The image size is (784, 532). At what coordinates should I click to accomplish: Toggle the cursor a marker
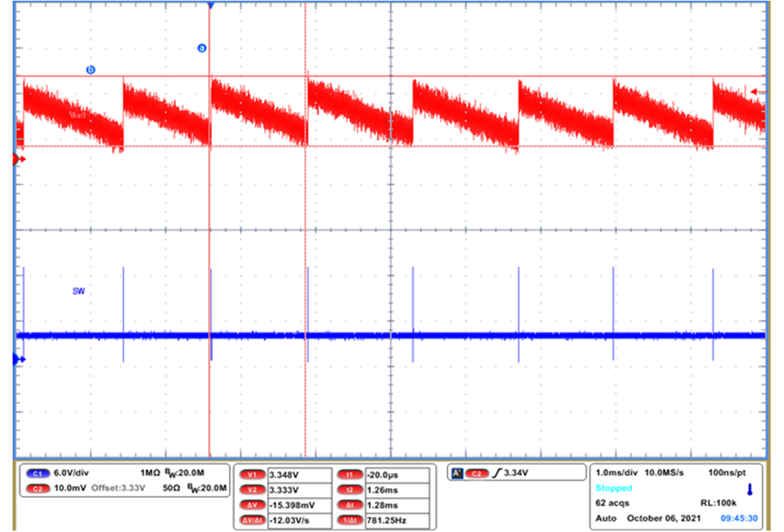pyautogui.click(x=202, y=48)
